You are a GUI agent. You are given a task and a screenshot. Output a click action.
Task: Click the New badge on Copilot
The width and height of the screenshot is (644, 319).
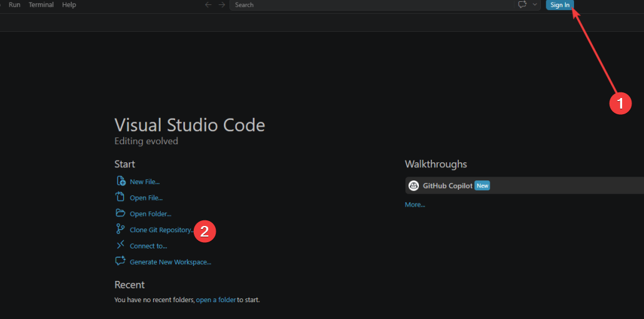click(482, 186)
